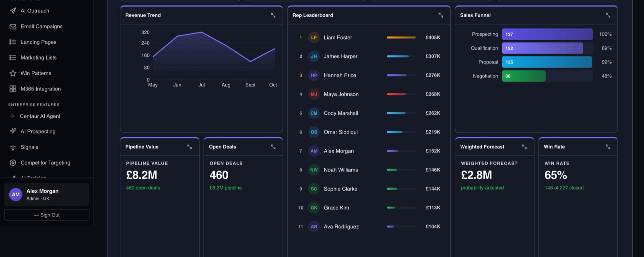
Task: Click the AI Prospecting sparkle icon
Action: pos(13,131)
